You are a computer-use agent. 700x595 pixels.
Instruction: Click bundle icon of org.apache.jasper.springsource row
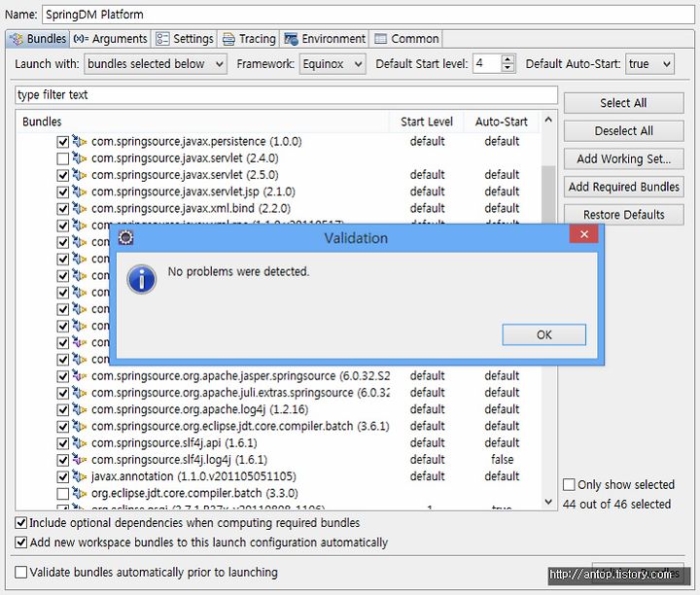80,376
